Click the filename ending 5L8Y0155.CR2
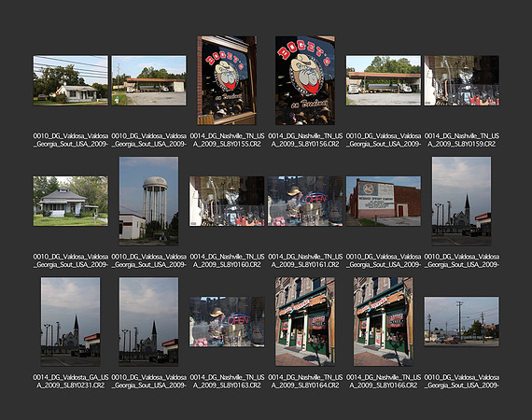Viewport: 532px width, 420px height. [x=227, y=140]
